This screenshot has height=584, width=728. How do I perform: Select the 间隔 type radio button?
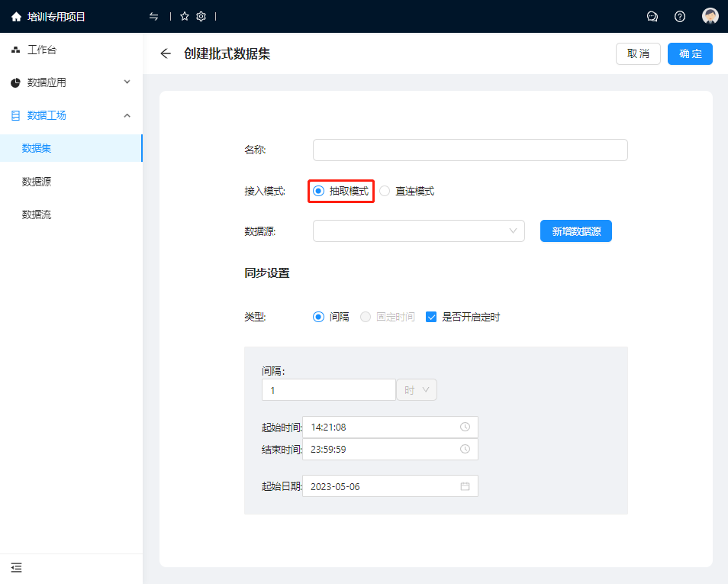click(319, 317)
